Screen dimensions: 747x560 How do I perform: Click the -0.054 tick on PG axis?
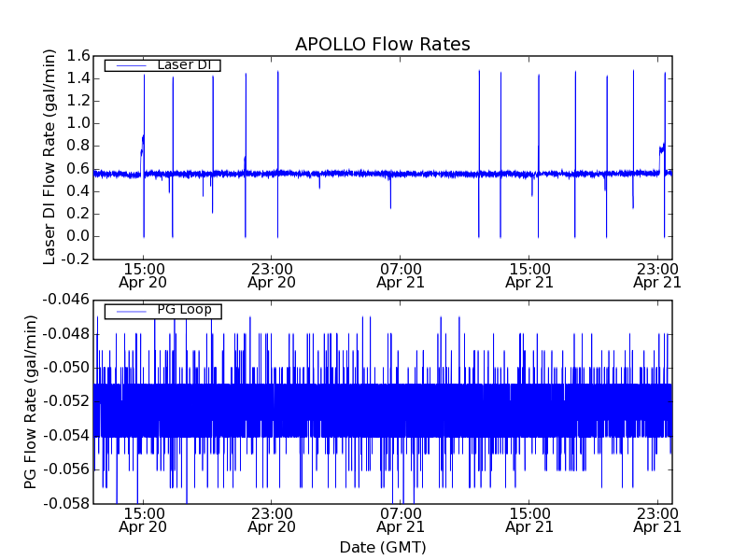pos(66,435)
